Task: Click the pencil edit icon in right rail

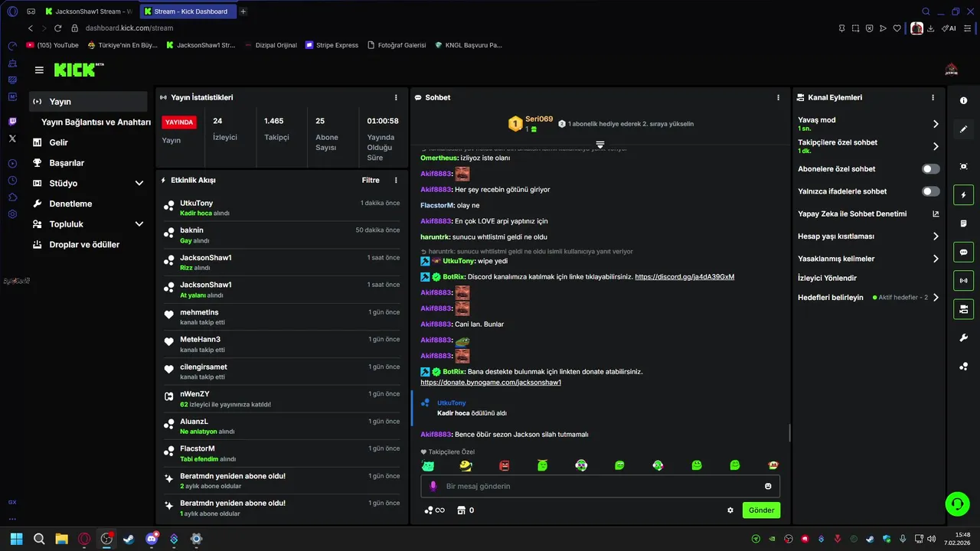Action: tap(963, 129)
